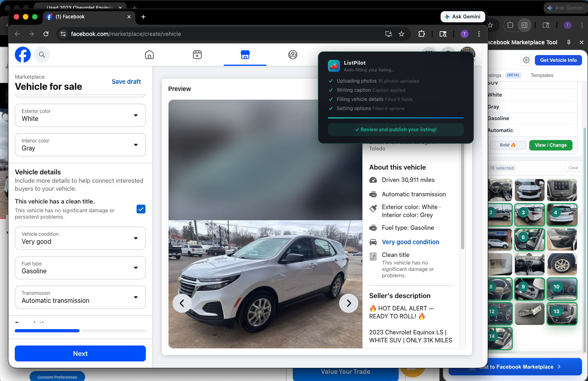This screenshot has height=381, width=588.
Task: Click the Facebook logo icon
Action: (23, 55)
